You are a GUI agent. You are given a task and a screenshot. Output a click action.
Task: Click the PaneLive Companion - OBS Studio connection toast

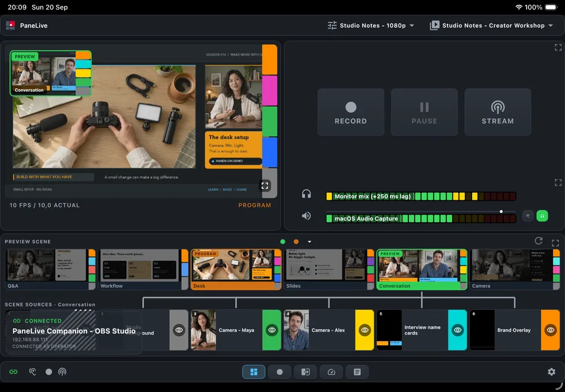74,333
